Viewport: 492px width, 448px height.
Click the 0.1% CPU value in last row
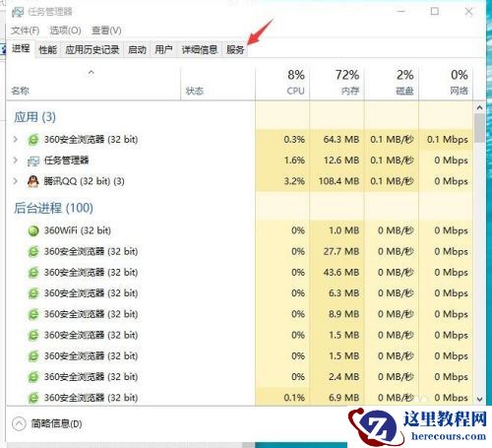click(x=294, y=398)
